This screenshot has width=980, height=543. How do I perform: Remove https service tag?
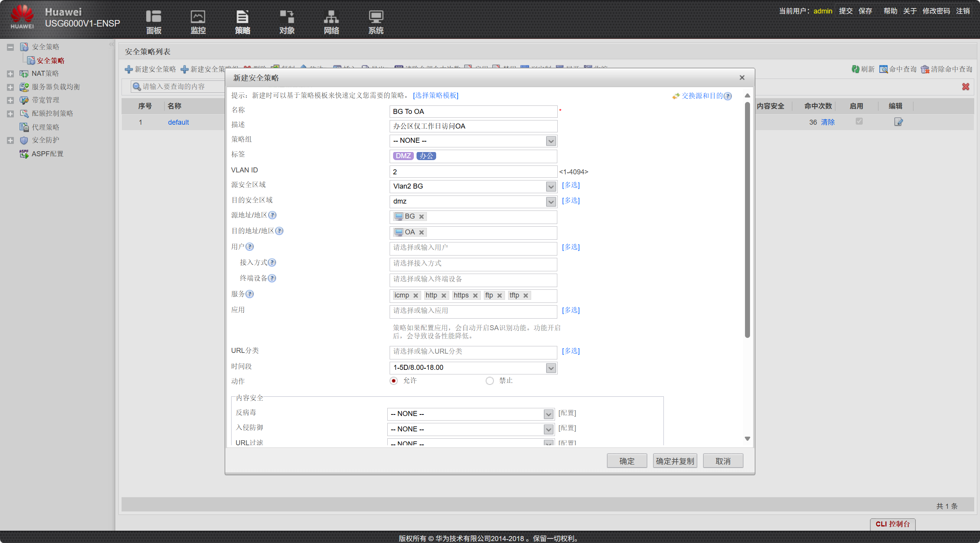(475, 296)
